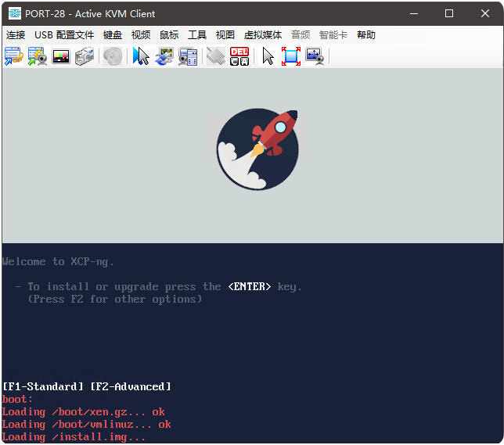
Task: Open the 帮助 menu
Action: (x=366, y=34)
